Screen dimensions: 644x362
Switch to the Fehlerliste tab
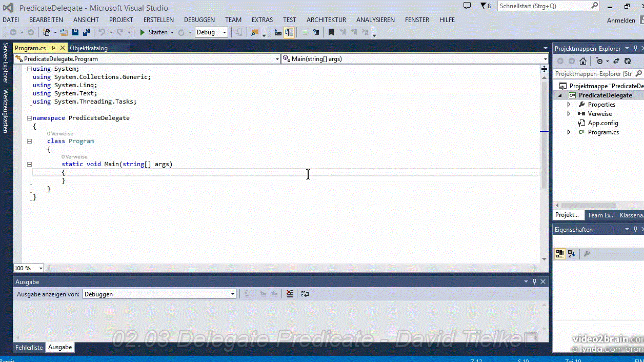click(x=29, y=348)
